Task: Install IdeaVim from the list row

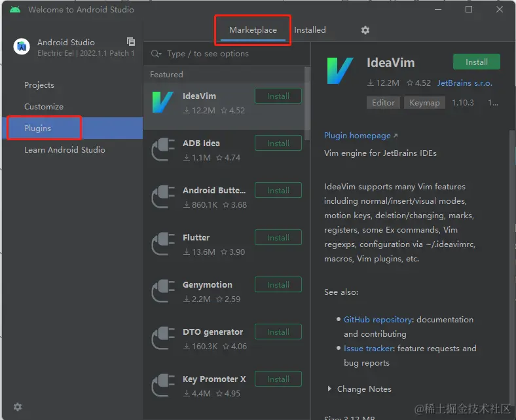Action: coord(278,96)
